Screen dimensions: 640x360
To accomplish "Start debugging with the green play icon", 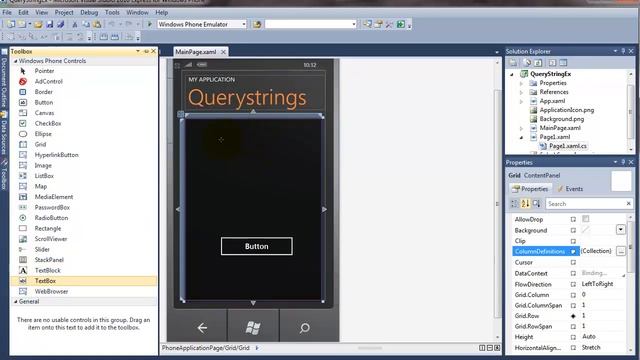I will pyautogui.click(x=149, y=24).
